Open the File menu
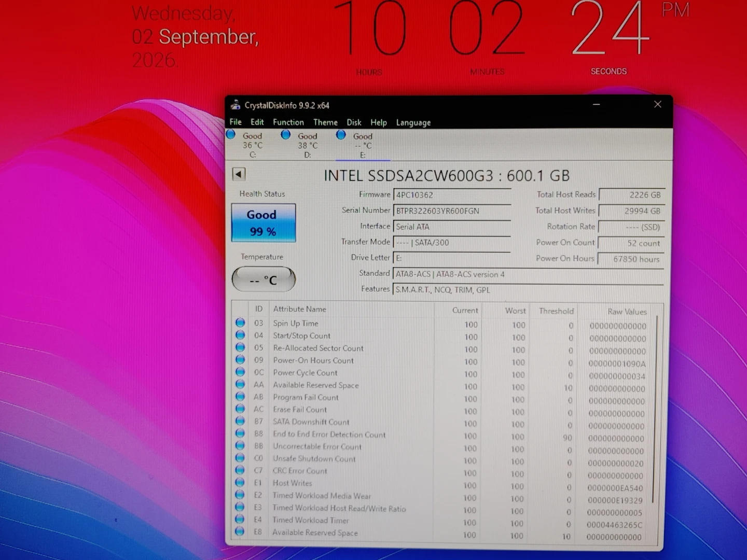The width and height of the screenshot is (747, 560). (x=236, y=122)
